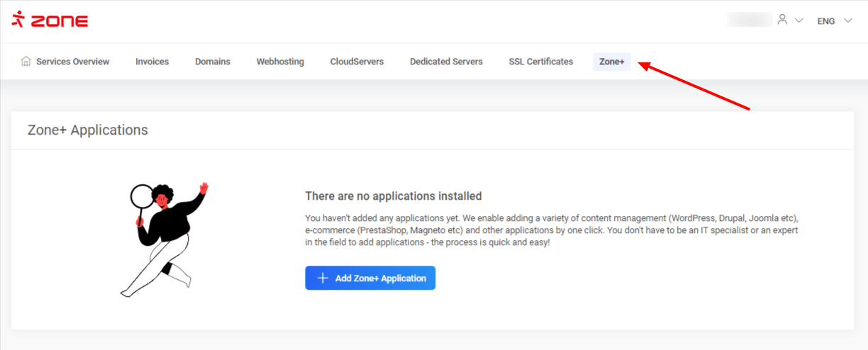Open the Webhosting tab
The width and height of the screenshot is (868, 350).
[x=280, y=62]
